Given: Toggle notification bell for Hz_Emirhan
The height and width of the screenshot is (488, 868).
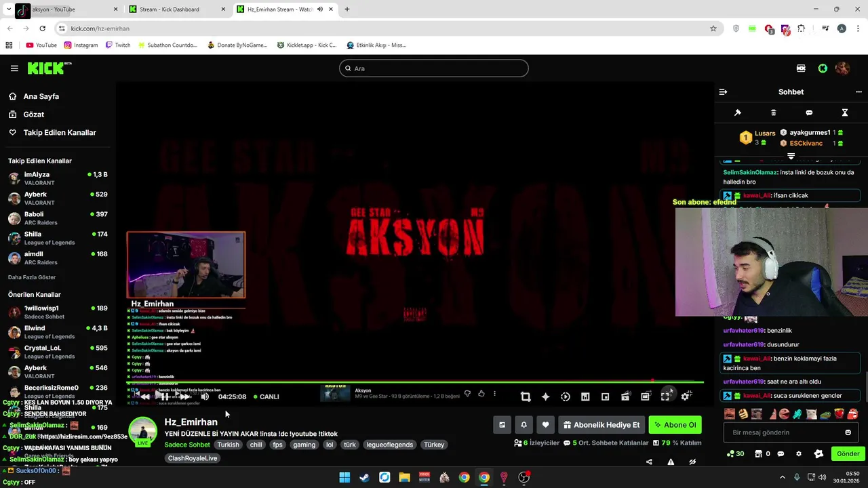Looking at the screenshot, I should pyautogui.click(x=524, y=425).
